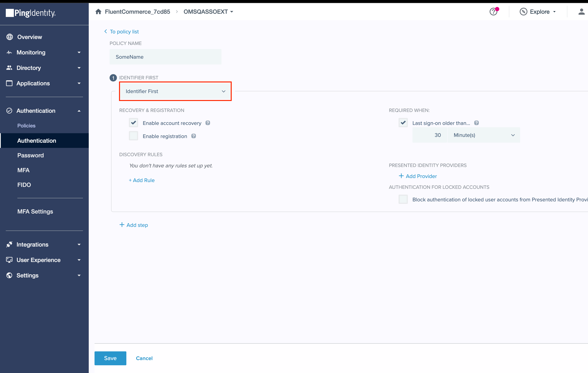The height and width of the screenshot is (373, 588).
Task: Expand the OMSQASSOEXT environment dropdown
Action: [208, 12]
